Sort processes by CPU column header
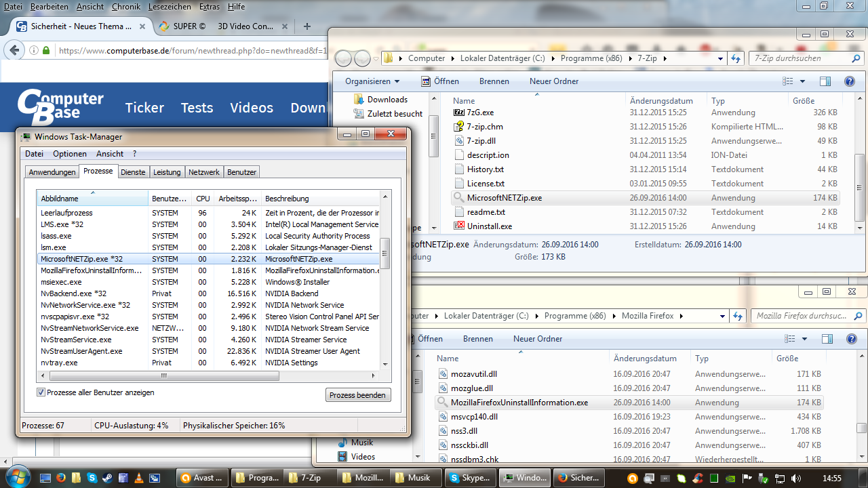868x488 pixels. tap(203, 199)
